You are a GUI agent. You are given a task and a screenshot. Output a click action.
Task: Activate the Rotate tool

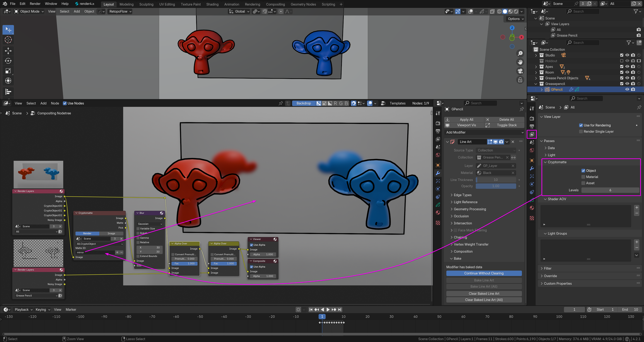(x=8, y=61)
